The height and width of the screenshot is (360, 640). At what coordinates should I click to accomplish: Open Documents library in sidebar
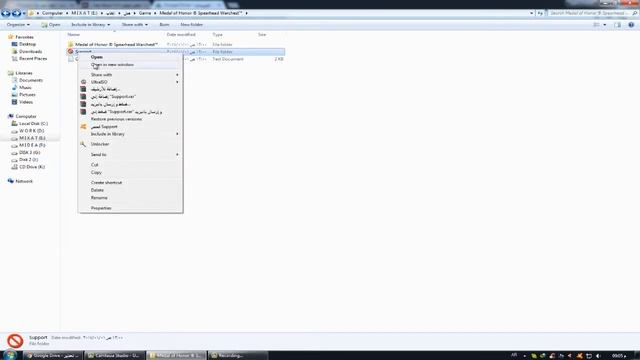[31, 80]
